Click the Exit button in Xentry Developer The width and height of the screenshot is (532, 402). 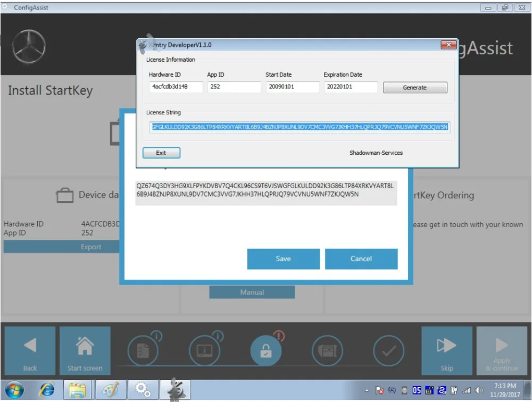[x=161, y=153]
